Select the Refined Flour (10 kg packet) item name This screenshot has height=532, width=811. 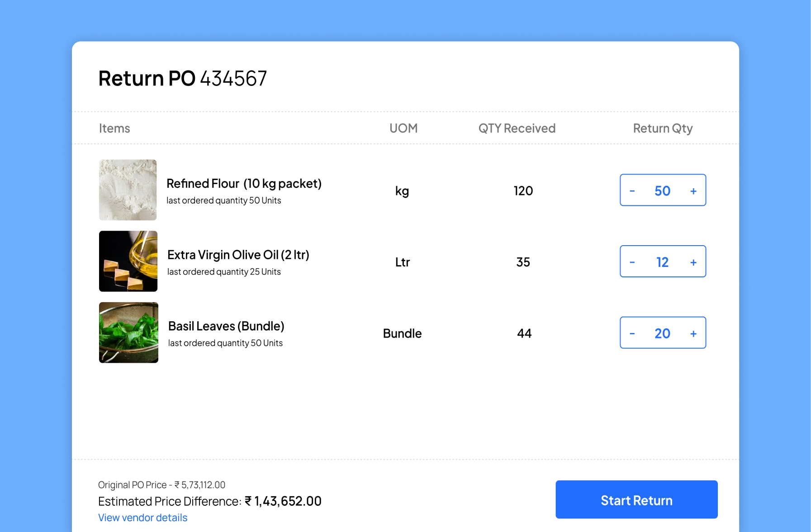click(x=244, y=184)
